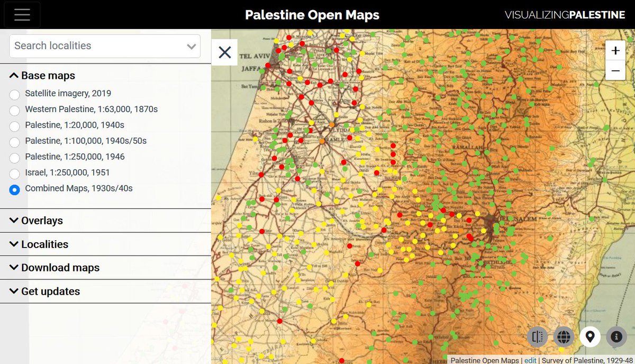This screenshot has width=635, height=364.
Task: Open Palestine Open Maps attribution text
Action: pyautogui.click(x=485, y=360)
